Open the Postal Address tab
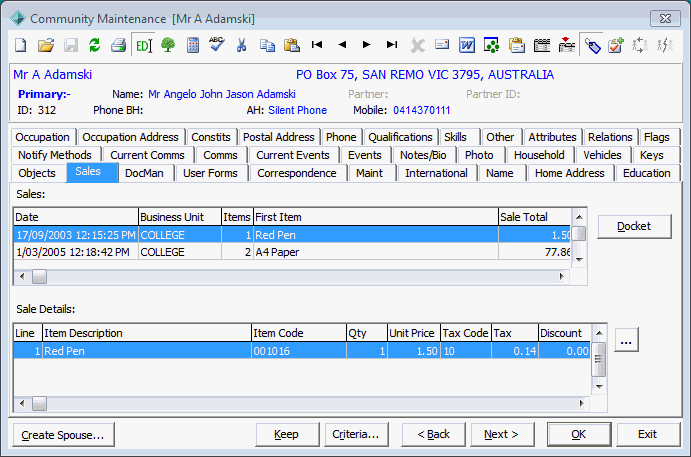Image resolution: width=691 pixels, height=457 pixels. [x=279, y=137]
